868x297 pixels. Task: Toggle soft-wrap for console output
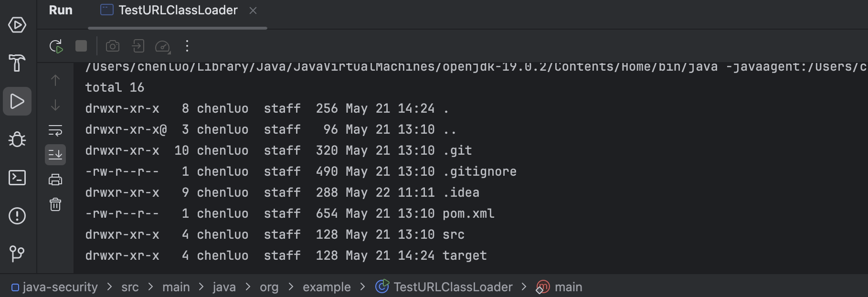(55, 130)
